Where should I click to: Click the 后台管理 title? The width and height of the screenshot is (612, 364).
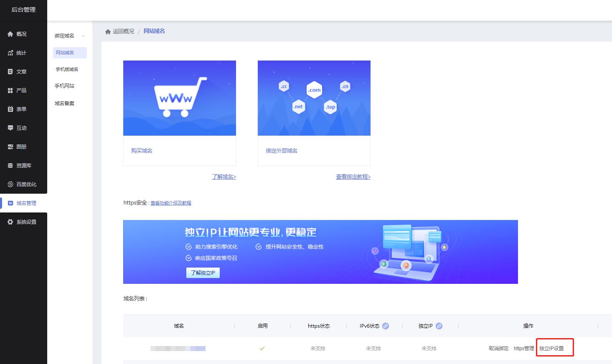point(23,10)
